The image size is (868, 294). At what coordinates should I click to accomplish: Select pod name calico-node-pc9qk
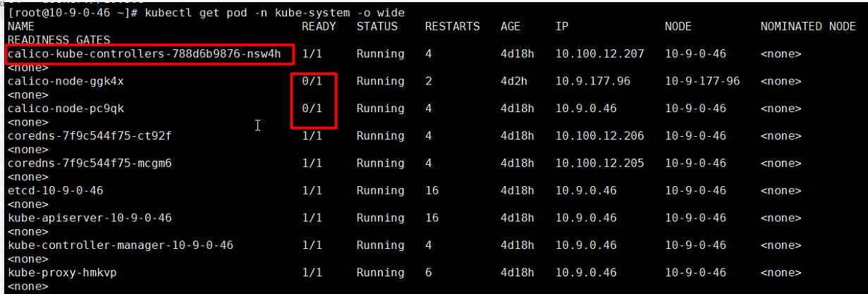66,109
